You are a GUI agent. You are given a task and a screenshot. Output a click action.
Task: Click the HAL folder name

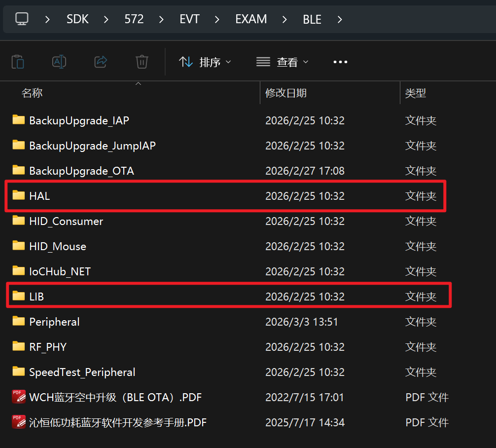[39, 196]
